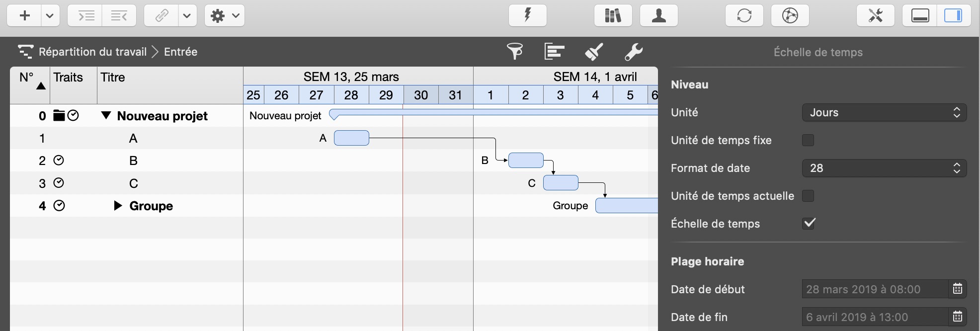
Task: Click the paintbrush style icon
Action: pos(594,52)
